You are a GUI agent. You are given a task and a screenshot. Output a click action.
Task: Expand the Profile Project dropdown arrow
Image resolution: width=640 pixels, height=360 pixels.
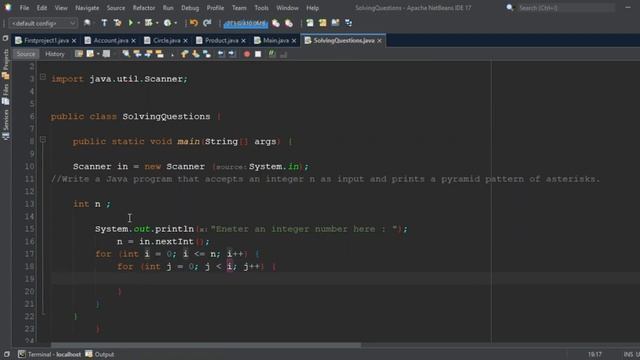coord(176,23)
